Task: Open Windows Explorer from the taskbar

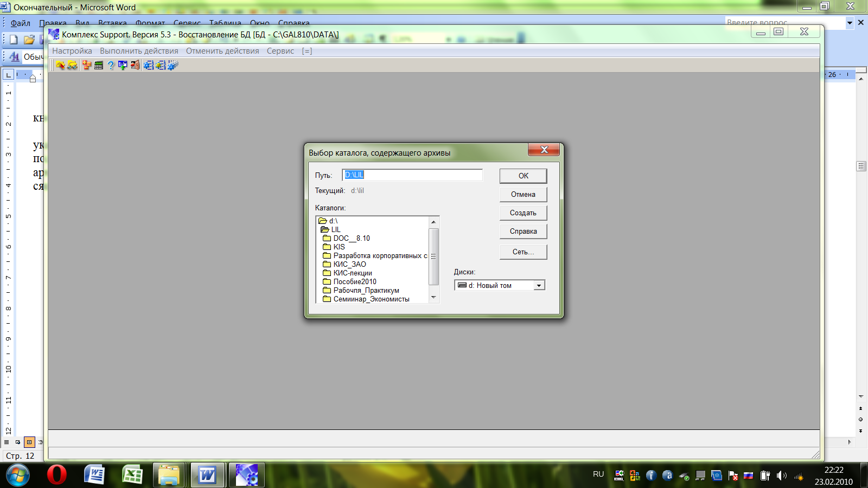Action: [x=169, y=475]
